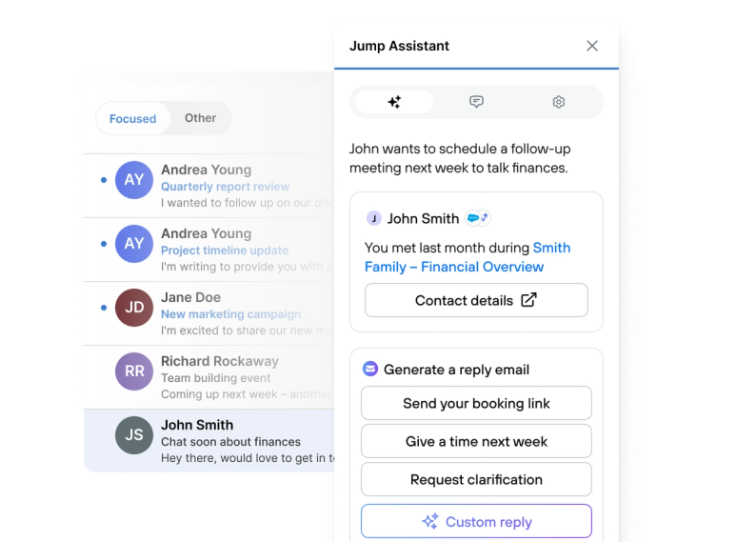The width and height of the screenshot is (756, 542).
Task: Switch to the Other inbox tab
Action: [200, 118]
